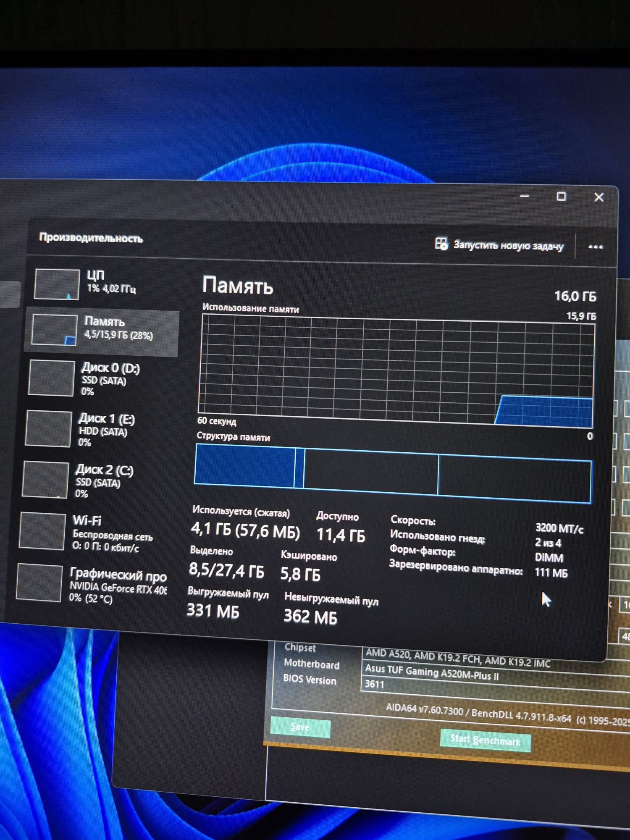Click the in-use blue segment of memory structure
The image size is (630, 840).
[245, 465]
